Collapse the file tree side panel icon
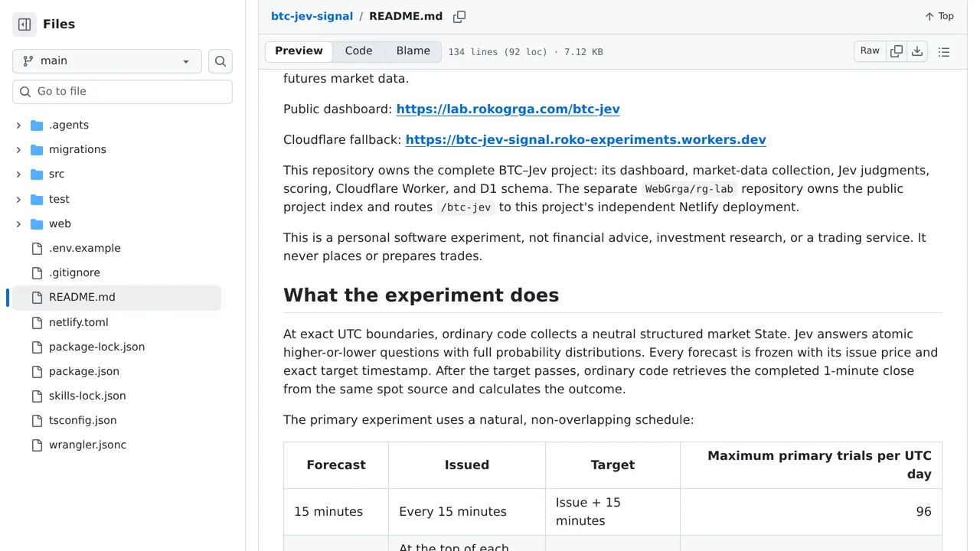The height and width of the screenshot is (551, 980). [24, 24]
